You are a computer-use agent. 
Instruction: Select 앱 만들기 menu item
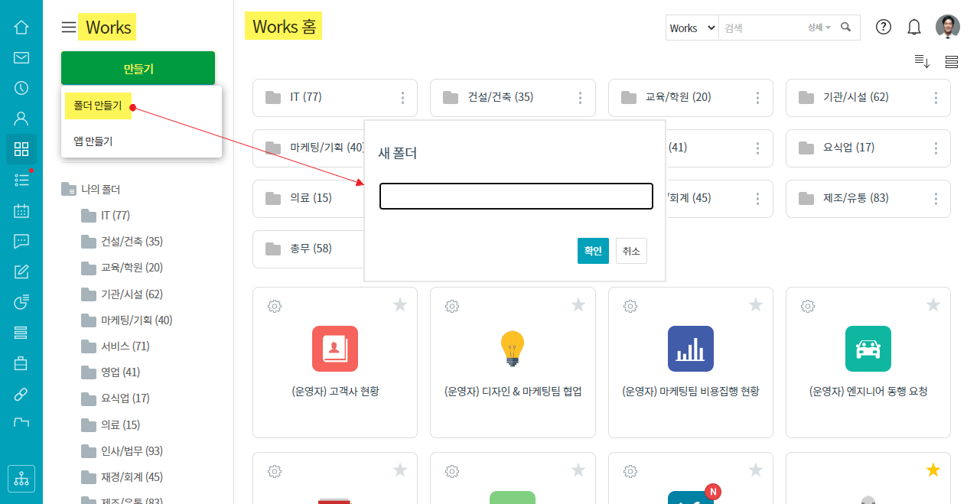[93, 141]
